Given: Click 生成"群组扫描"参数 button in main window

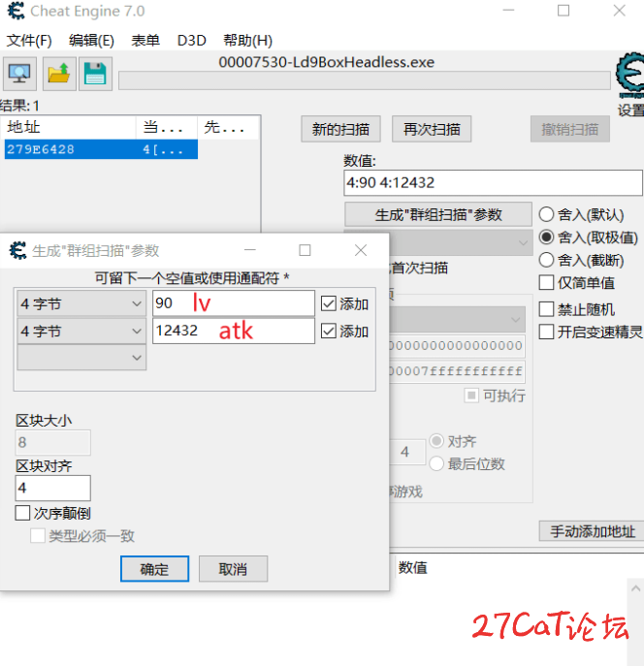Looking at the screenshot, I should coord(438,214).
